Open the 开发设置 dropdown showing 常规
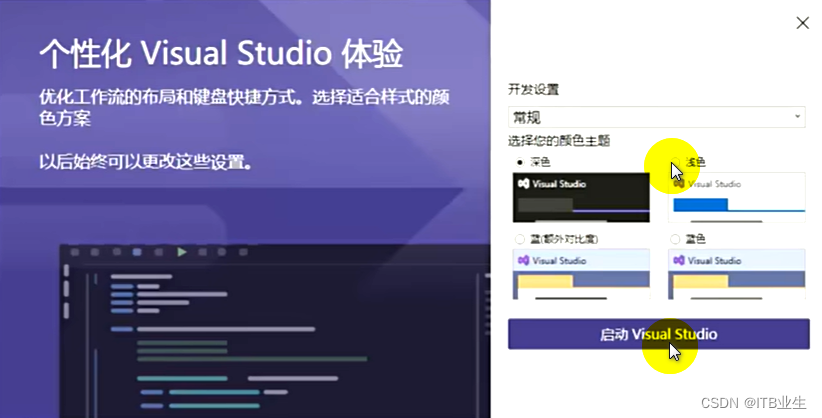 [656, 117]
